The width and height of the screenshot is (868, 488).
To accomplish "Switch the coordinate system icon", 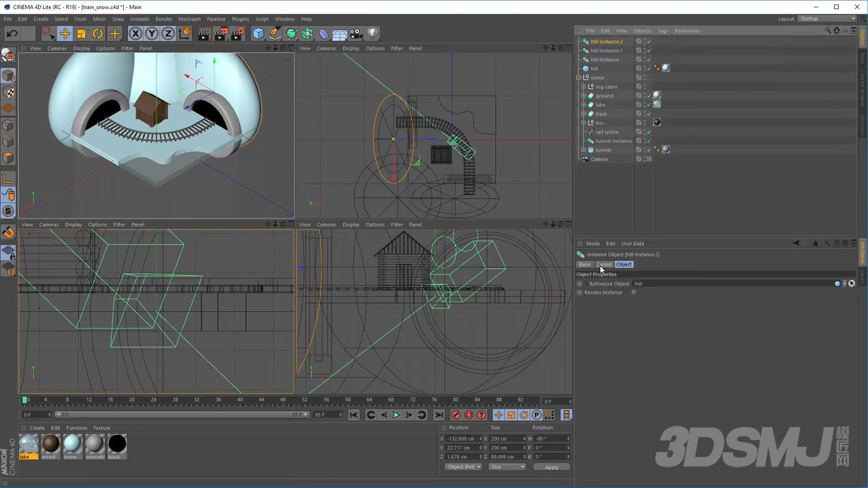I will (184, 33).
